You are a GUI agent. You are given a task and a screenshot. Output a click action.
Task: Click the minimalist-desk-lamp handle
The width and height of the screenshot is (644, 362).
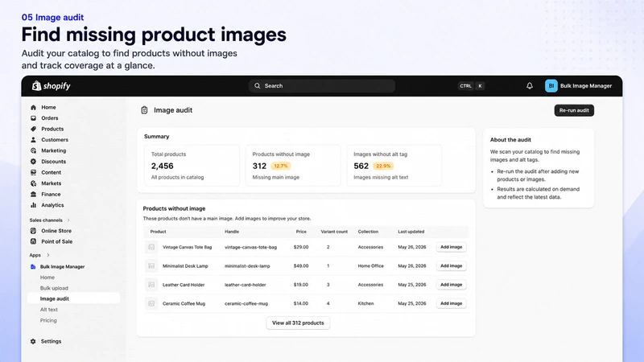(x=247, y=266)
